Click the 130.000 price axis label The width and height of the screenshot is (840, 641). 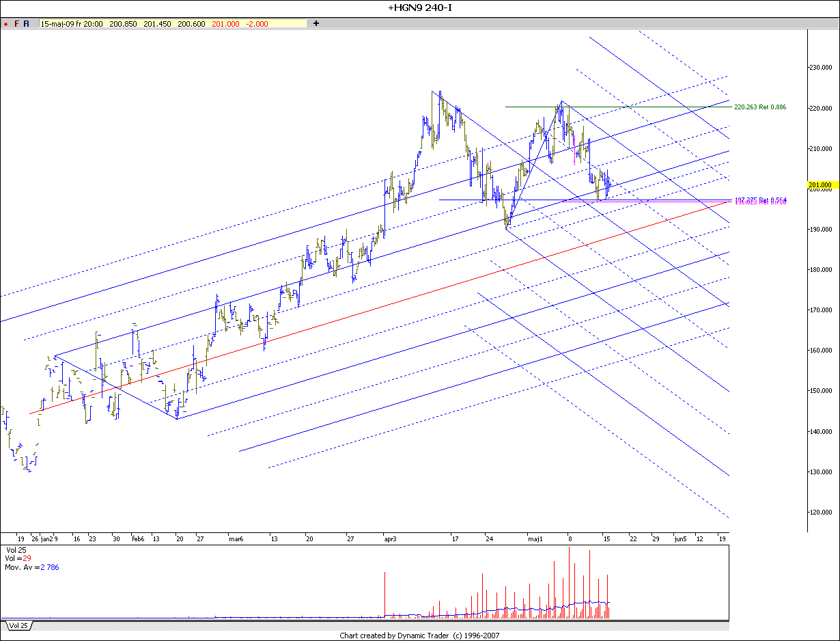pos(822,472)
